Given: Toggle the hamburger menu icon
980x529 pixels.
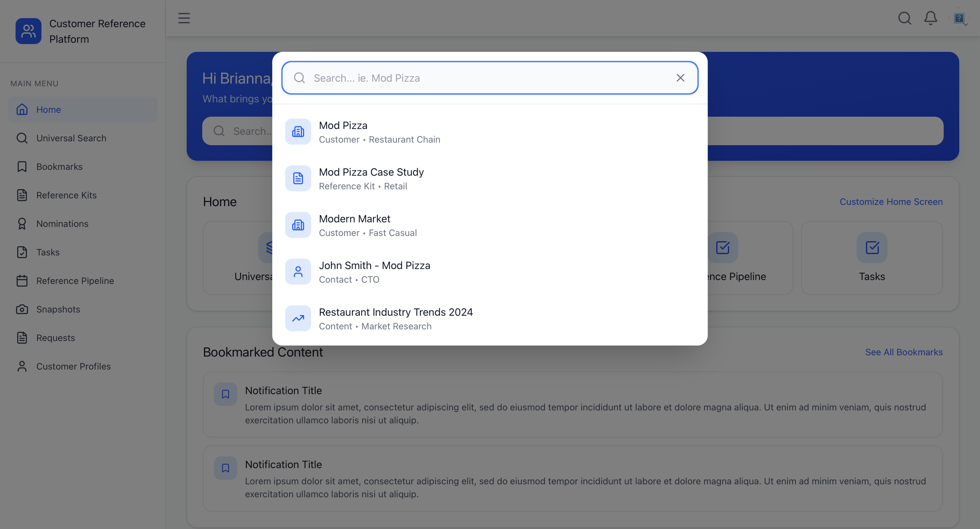Looking at the screenshot, I should point(184,18).
